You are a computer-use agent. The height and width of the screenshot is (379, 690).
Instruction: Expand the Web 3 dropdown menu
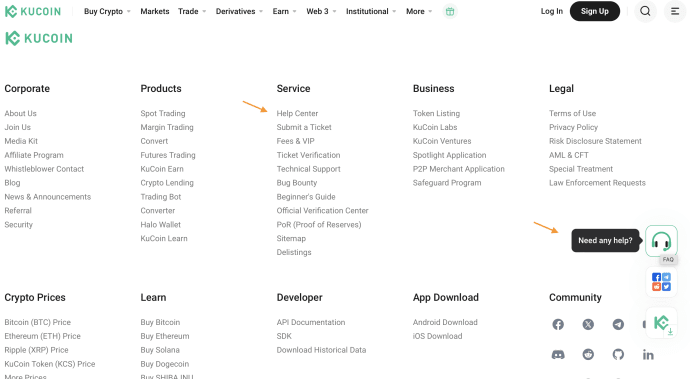pos(321,11)
